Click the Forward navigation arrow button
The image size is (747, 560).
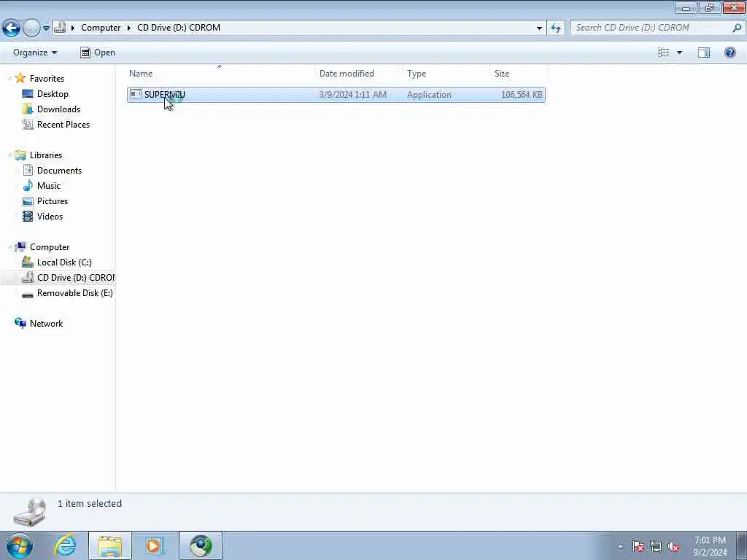[31, 28]
